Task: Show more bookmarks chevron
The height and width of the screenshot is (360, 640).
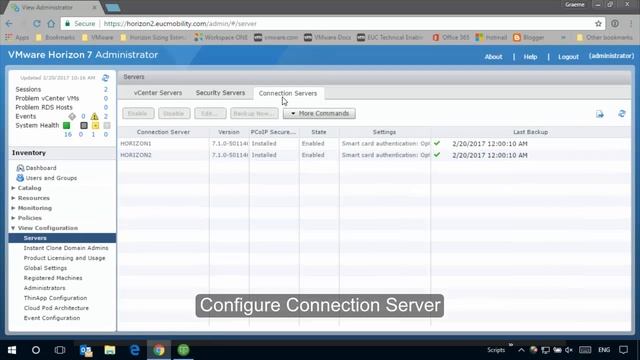Action: tap(563, 37)
